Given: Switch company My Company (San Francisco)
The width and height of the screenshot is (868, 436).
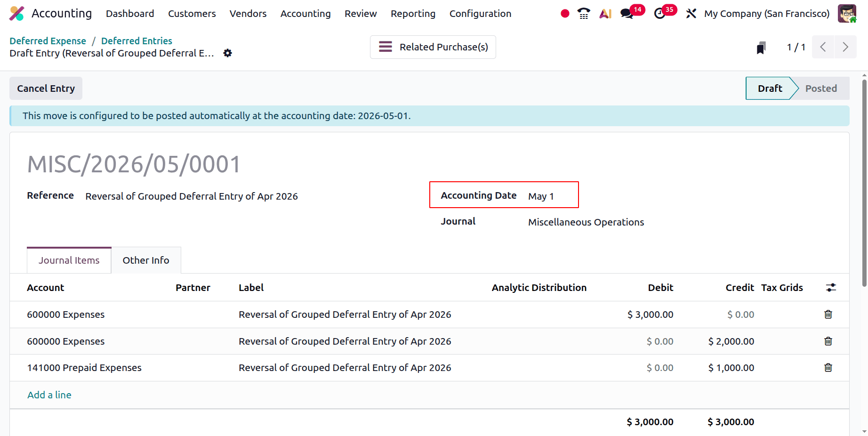Looking at the screenshot, I should [x=767, y=14].
